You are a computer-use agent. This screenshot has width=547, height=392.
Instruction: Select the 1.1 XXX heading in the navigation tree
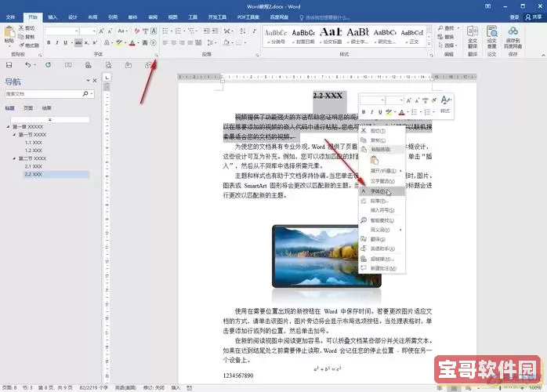34,143
